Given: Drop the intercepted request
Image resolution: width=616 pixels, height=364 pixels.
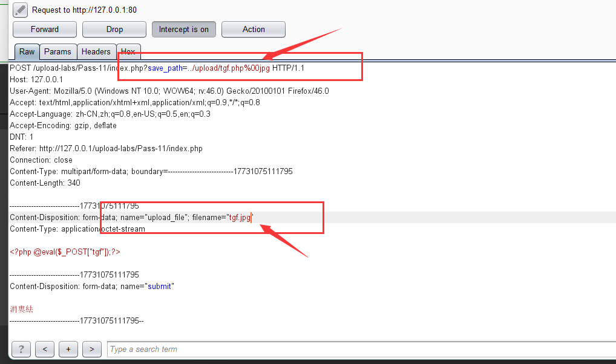Looking at the screenshot, I should (x=114, y=30).
